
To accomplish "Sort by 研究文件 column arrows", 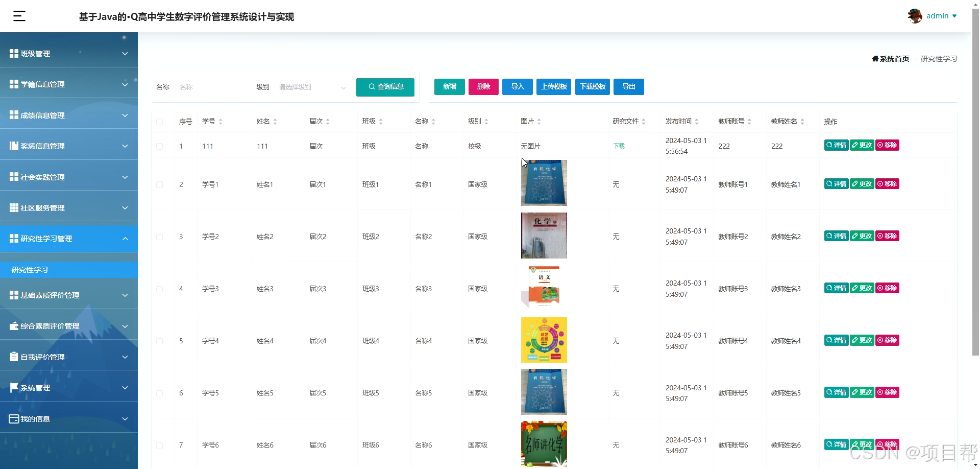I will tap(644, 122).
